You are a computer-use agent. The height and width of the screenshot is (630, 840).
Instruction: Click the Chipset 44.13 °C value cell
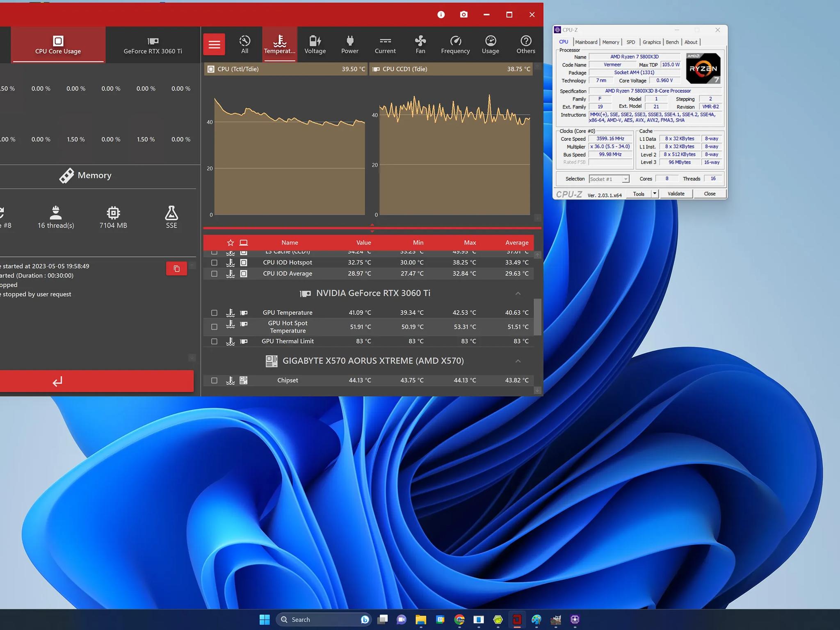pos(360,380)
